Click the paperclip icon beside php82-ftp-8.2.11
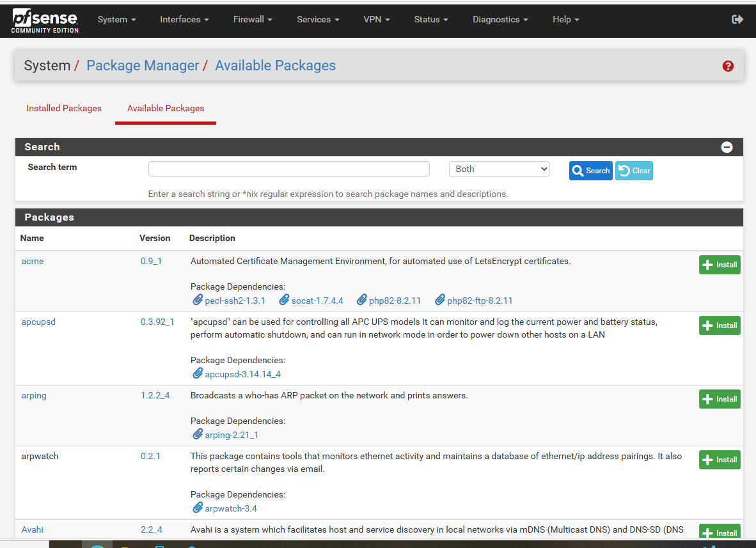 [x=439, y=300]
